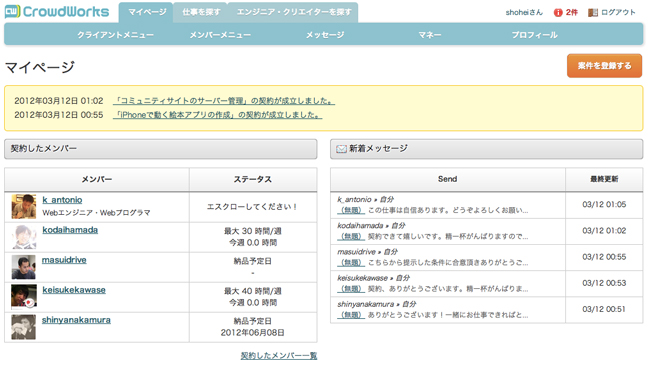The width and height of the screenshot is (650, 369).
Task: Click the 03/12 00:51 timestamp
Action: [x=604, y=309]
